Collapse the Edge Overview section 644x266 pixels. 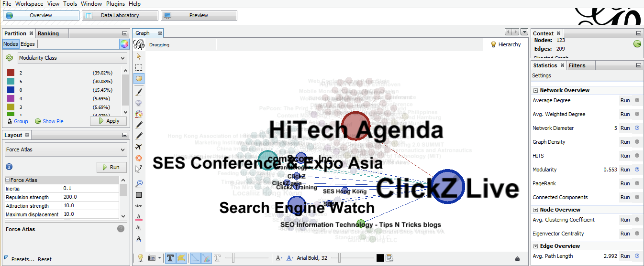tap(536, 246)
